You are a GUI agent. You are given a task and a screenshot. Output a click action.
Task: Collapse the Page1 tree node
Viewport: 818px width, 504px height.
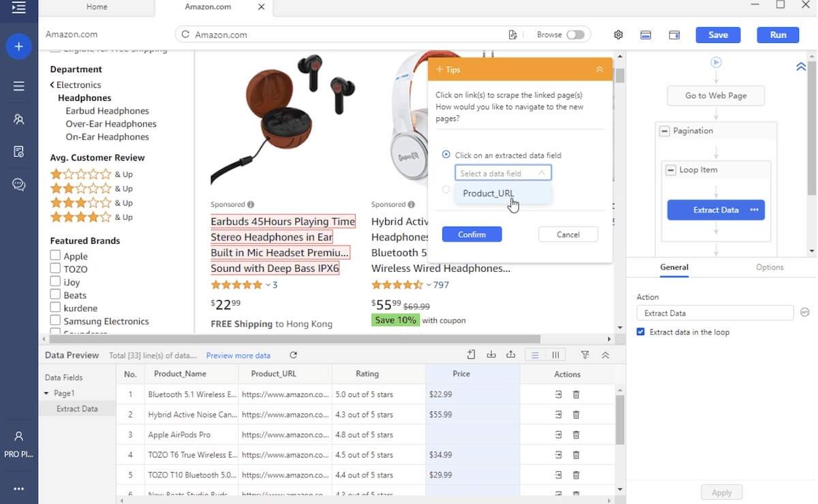pos(46,394)
